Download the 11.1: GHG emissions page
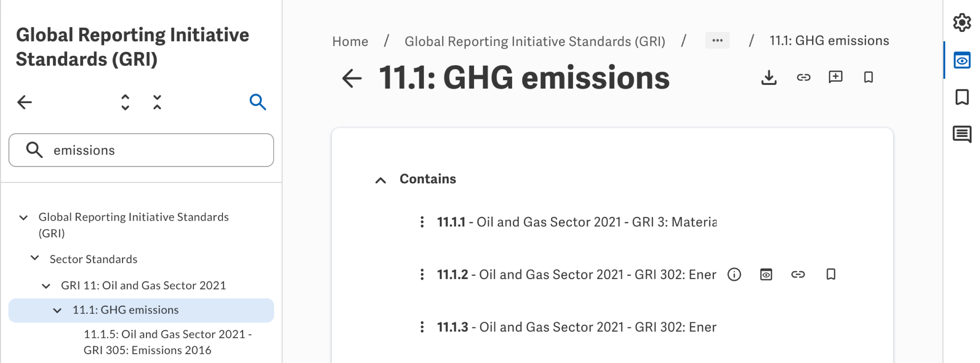 769,78
